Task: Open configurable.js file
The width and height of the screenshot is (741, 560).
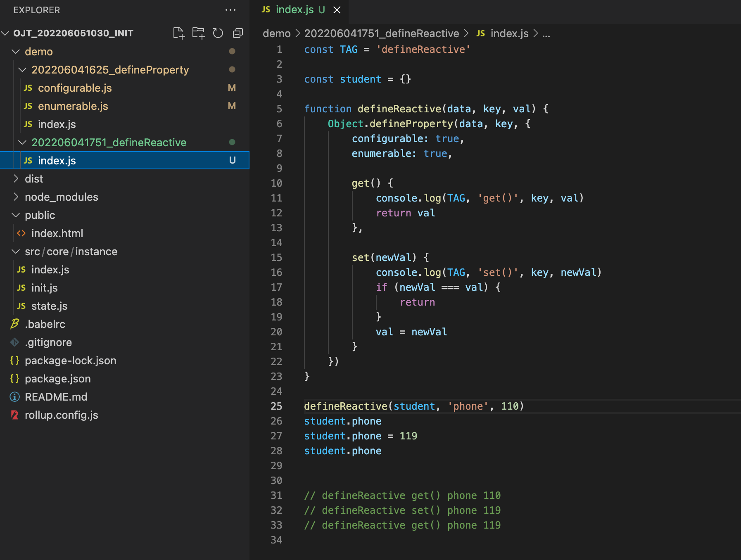Action: pyautogui.click(x=125, y=88)
